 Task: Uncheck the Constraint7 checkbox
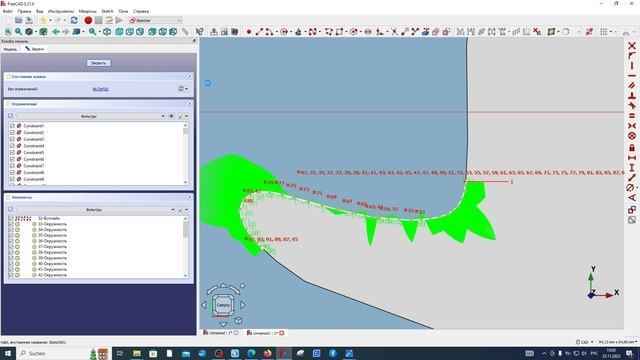pos(12,166)
